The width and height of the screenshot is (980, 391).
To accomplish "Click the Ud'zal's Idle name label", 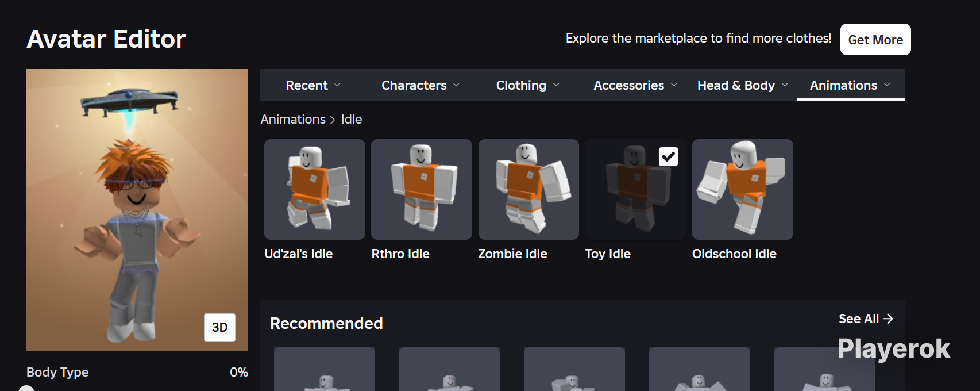I will click(299, 254).
